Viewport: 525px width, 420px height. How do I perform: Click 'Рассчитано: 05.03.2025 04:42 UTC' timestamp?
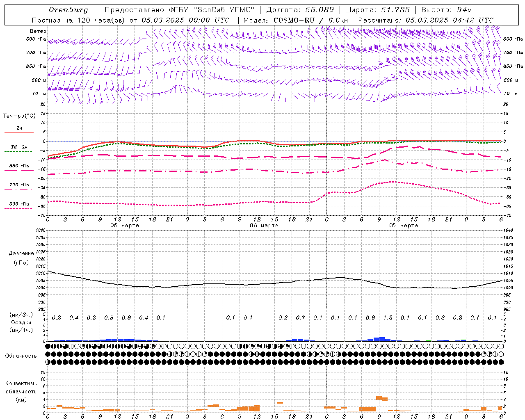(x=426, y=20)
